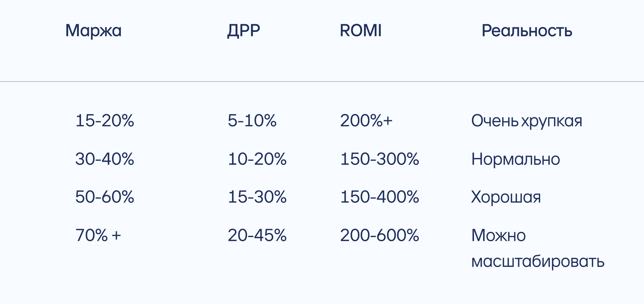Image resolution: width=644 pixels, height=304 pixels.
Task: Click the Реальность column header
Action: click(527, 31)
